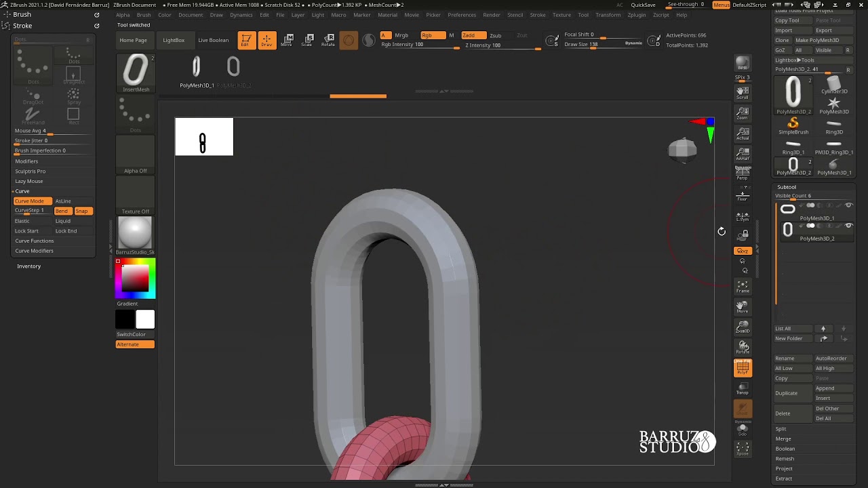Viewport: 868px width, 488px height.
Task: Click Make PolyMesh3D button
Action: [x=823, y=40]
